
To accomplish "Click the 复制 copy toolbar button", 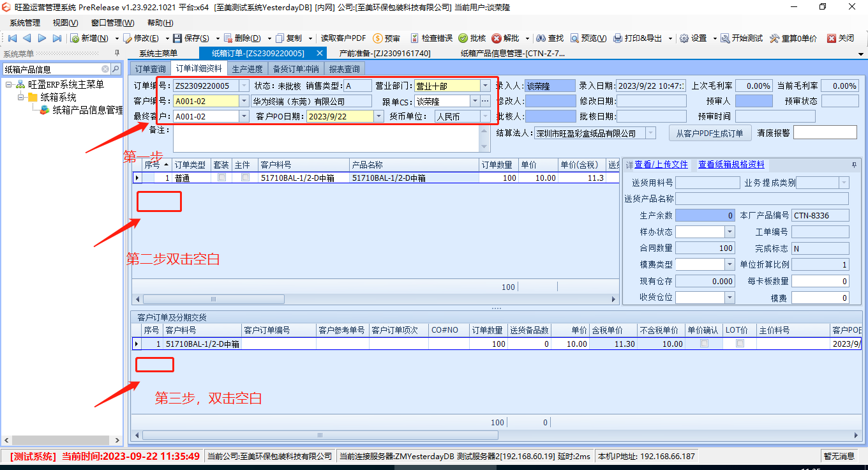I will (x=289, y=38).
